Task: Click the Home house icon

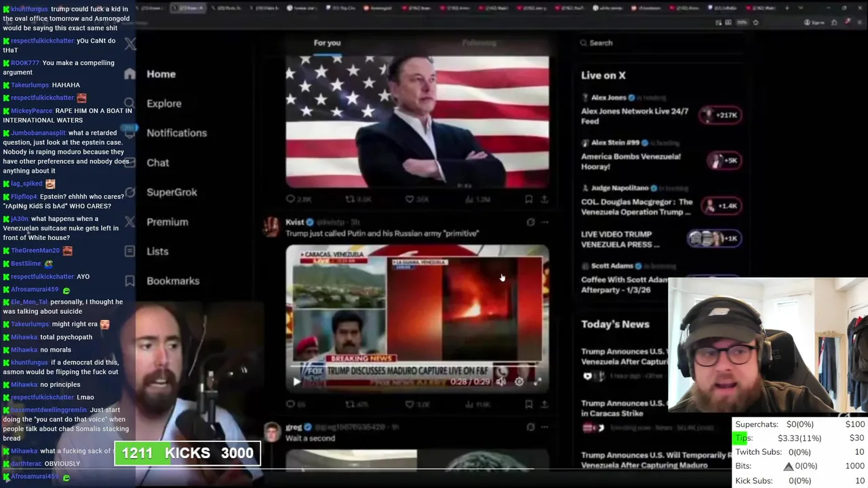Action: coord(130,74)
